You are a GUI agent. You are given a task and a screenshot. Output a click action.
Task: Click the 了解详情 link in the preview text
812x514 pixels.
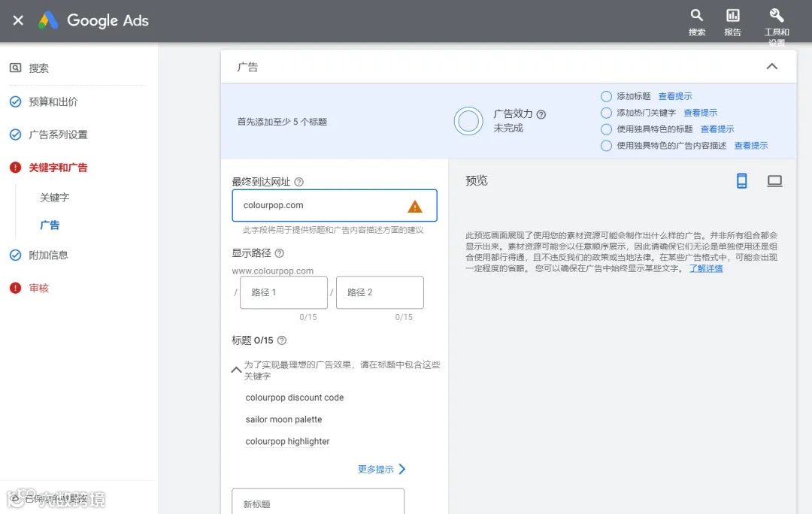pyautogui.click(x=706, y=268)
